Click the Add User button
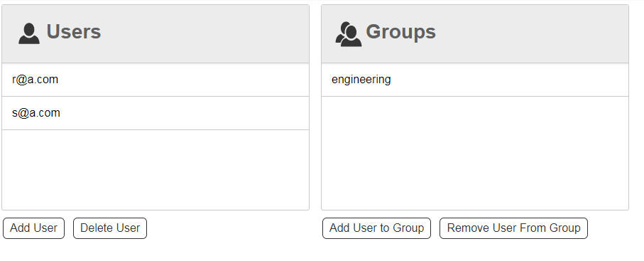The width and height of the screenshot is (644, 261). click(33, 228)
